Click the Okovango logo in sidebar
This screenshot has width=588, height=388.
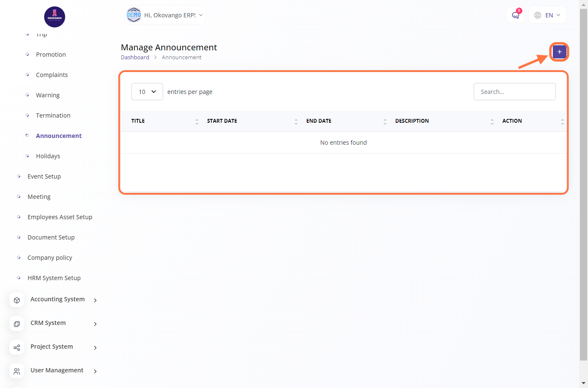(55, 17)
